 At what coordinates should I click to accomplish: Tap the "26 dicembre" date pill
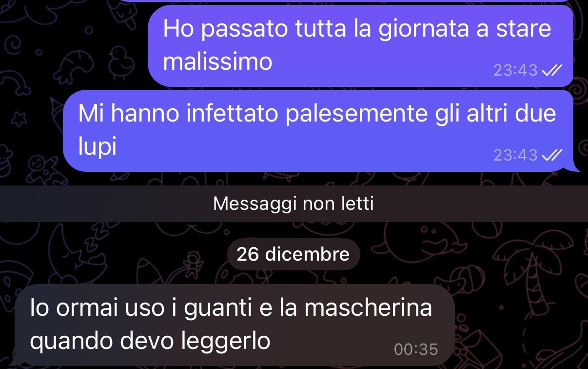(x=294, y=254)
